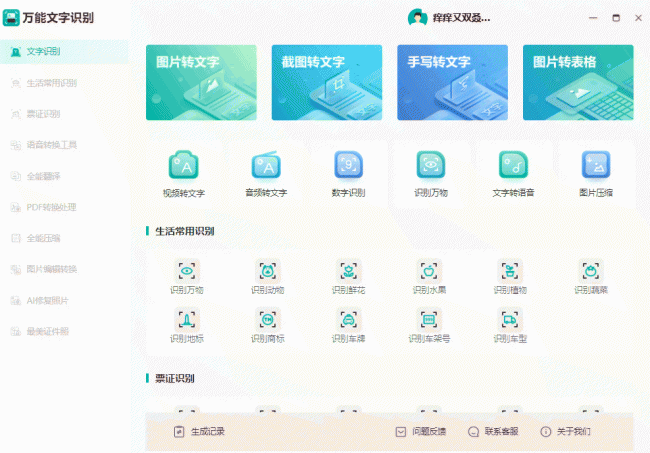Maximize the application window
650x453 pixels.
616,18
